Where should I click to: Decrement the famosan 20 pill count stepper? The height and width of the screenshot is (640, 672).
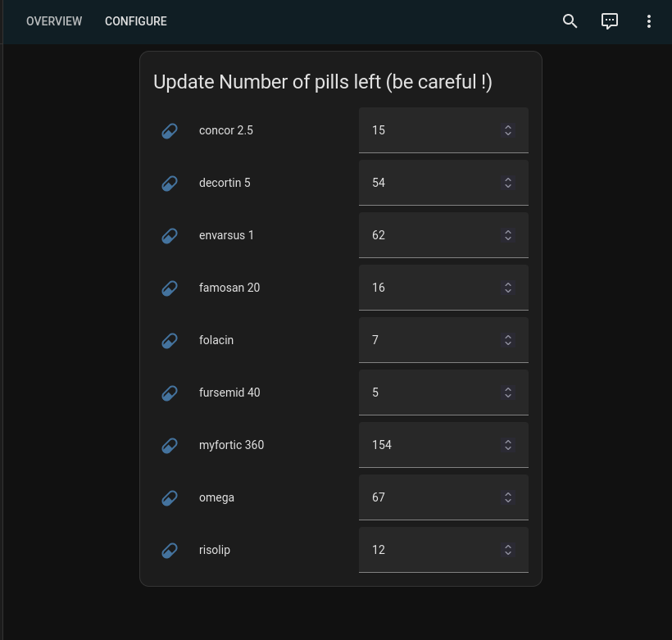click(508, 291)
